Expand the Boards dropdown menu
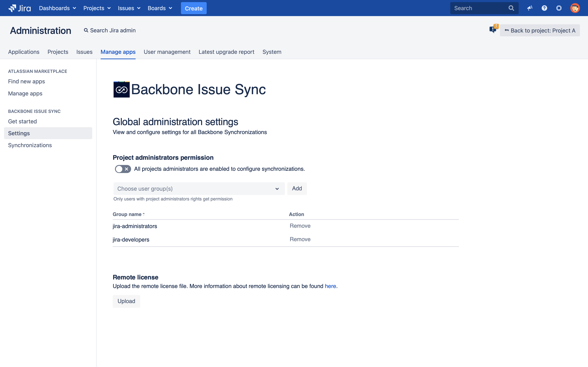Image resolution: width=588 pixels, height=367 pixels. point(160,8)
